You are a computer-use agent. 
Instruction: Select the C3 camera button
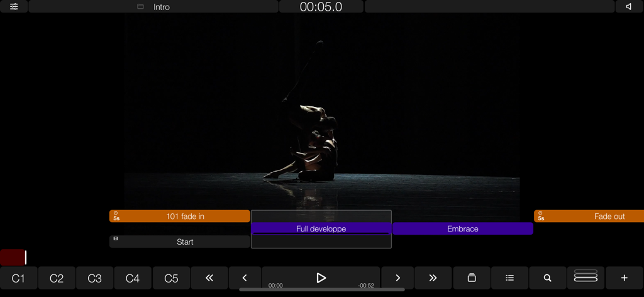click(94, 278)
